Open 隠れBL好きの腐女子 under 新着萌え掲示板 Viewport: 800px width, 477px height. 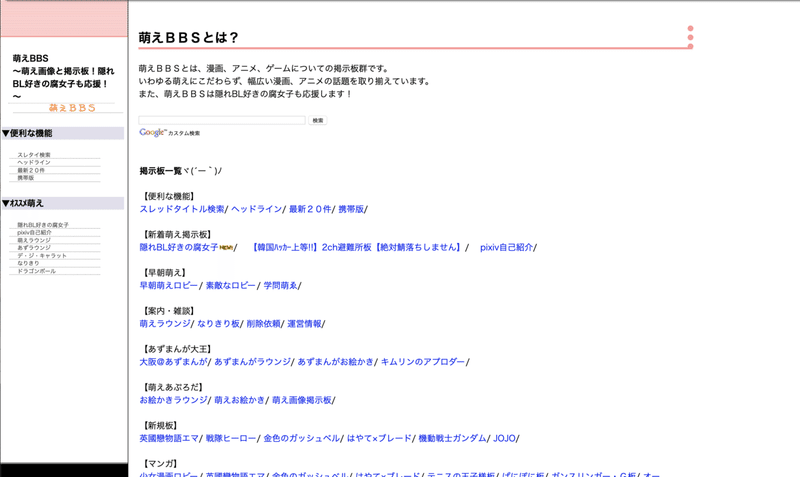[179, 247]
